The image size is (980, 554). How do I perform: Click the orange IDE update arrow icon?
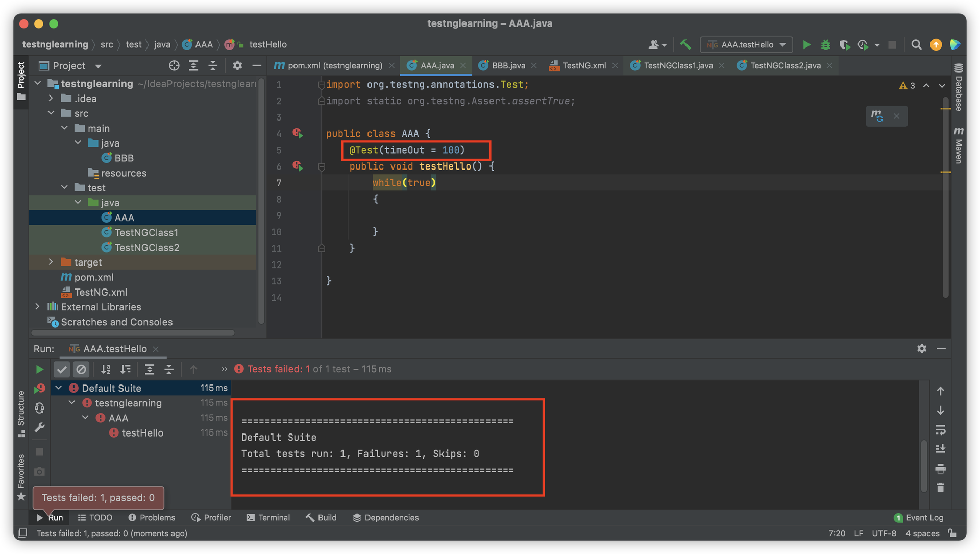[x=936, y=45]
